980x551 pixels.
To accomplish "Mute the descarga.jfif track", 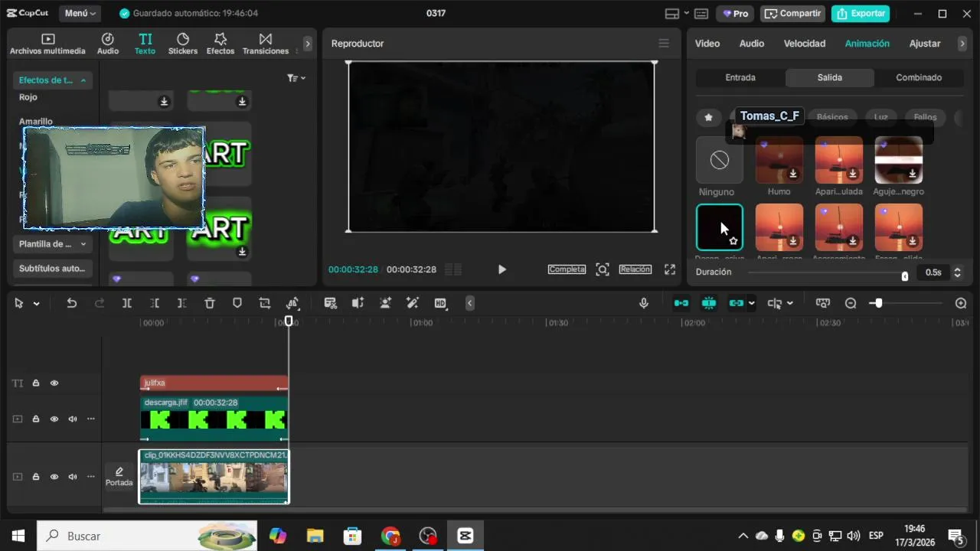I will pyautogui.click(x=73, y=419).
